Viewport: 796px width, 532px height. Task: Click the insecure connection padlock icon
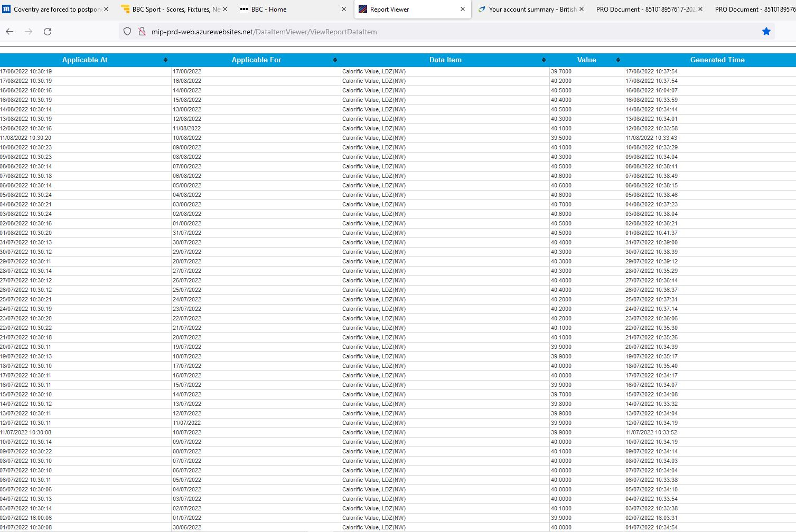pyautogui.click(x=142, y=32)
